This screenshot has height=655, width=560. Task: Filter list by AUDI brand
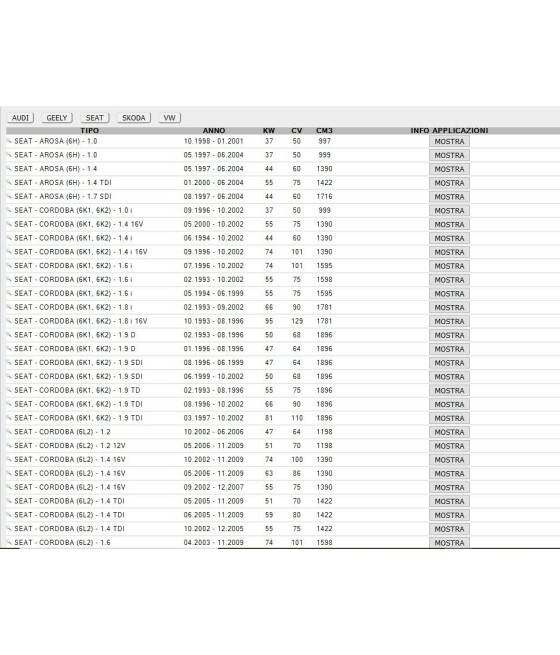[20, 118]
